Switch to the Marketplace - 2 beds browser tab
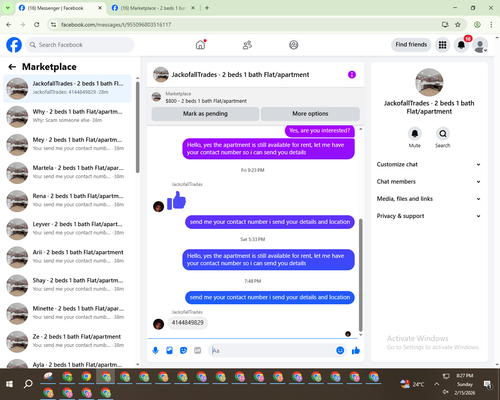 (153, 8)
